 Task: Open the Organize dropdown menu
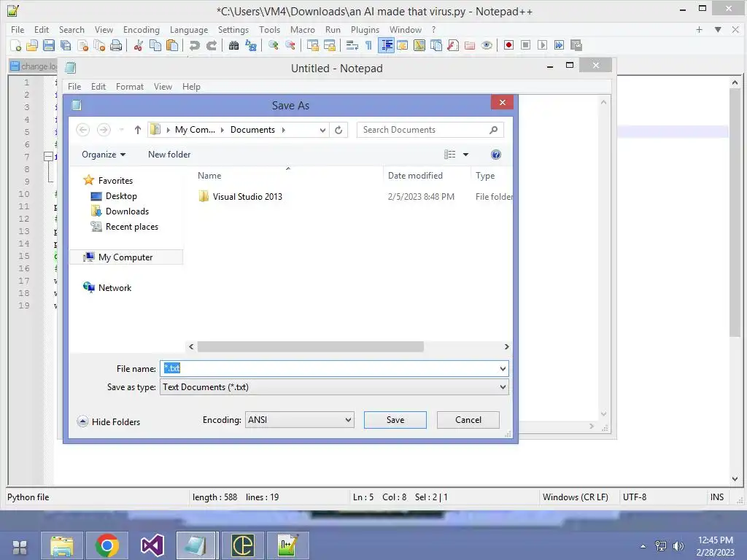coord(104,155)
